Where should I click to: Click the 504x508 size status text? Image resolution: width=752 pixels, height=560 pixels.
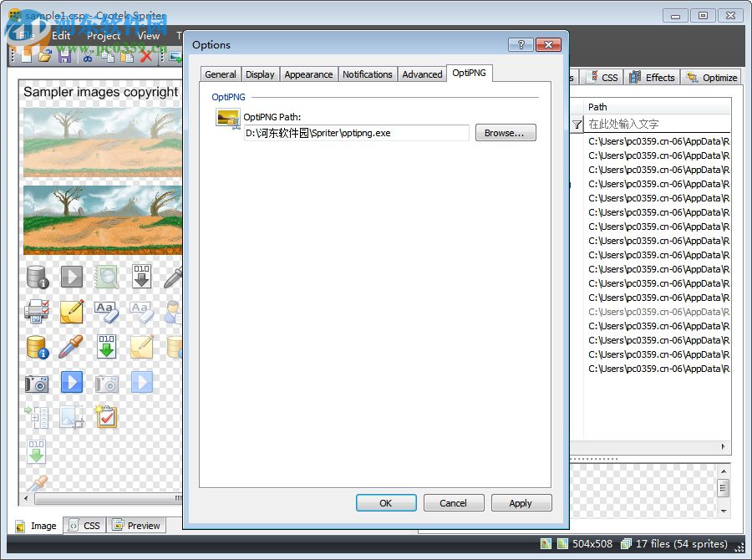592,543
